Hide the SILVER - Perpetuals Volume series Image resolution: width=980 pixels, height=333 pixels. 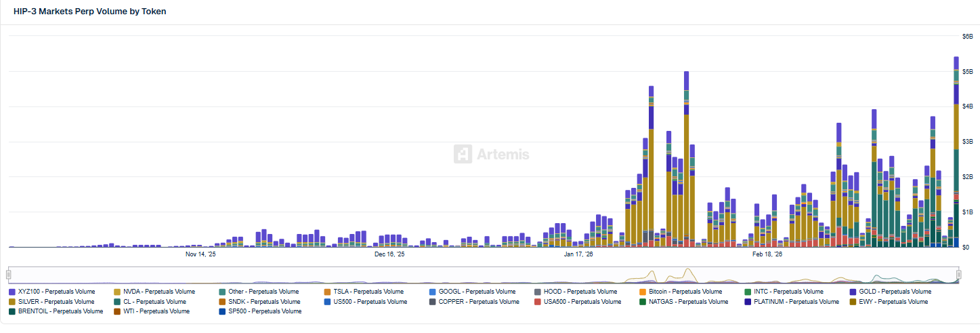tap(56, 302)
